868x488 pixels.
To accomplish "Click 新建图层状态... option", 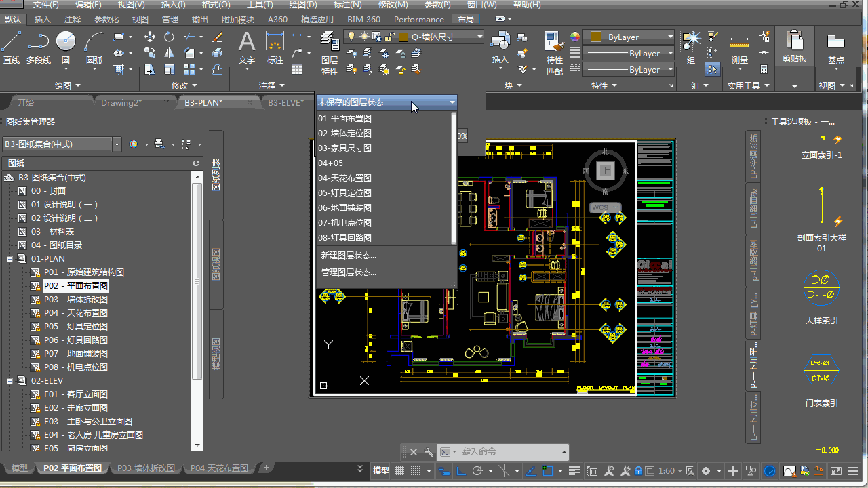I will (349, 256).
